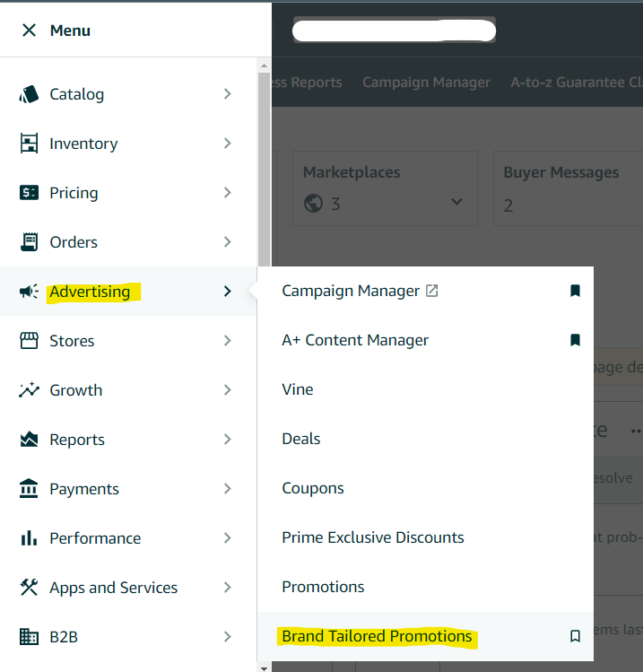
Task: Click the Stores storefront icon
Action: click(29, 341)
